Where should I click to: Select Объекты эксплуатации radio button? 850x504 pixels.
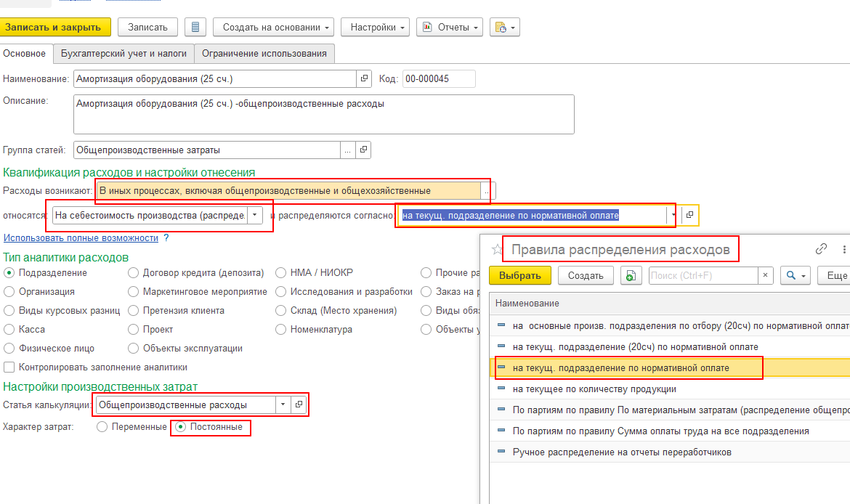134,349
